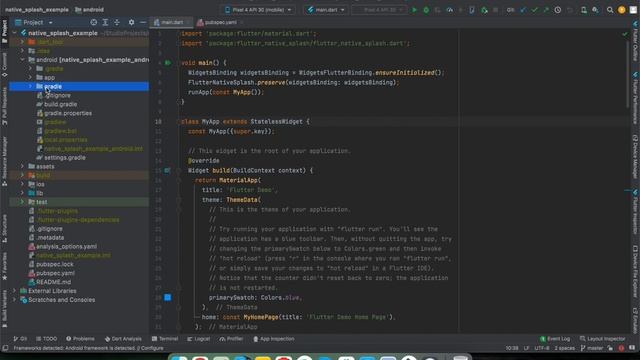Open the TODO tool window
Viewport: 640px width, 360px height.
(47, 339)
